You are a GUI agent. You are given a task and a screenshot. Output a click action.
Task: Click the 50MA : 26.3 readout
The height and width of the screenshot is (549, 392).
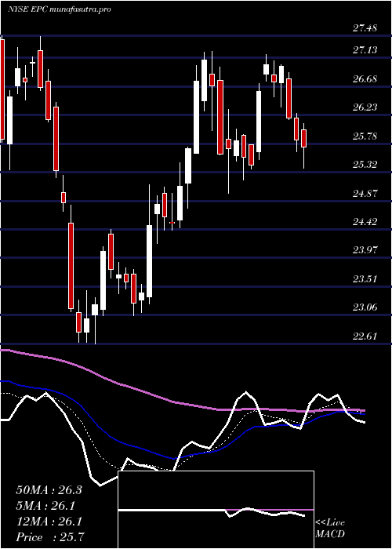click(49, 490)
